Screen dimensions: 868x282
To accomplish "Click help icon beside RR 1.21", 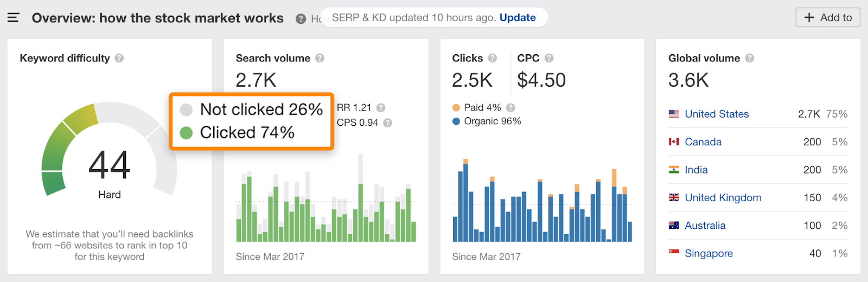I will [x=381, y=108].
